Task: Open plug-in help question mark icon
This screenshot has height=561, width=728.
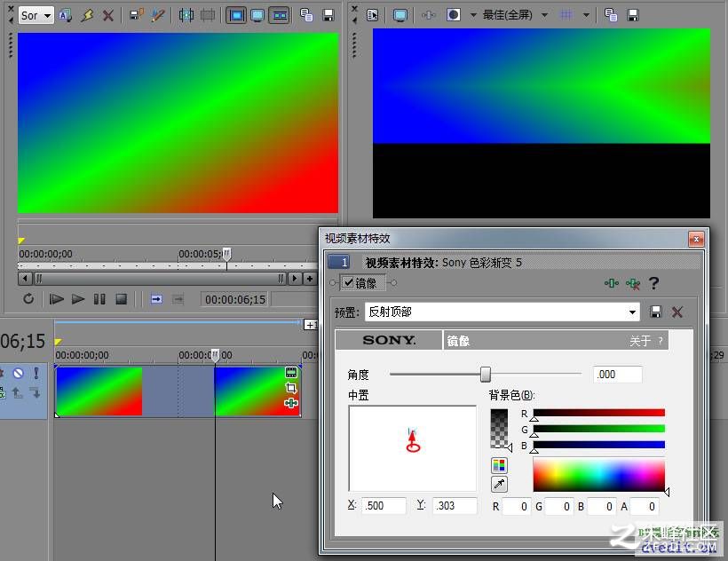Action: 654,282
